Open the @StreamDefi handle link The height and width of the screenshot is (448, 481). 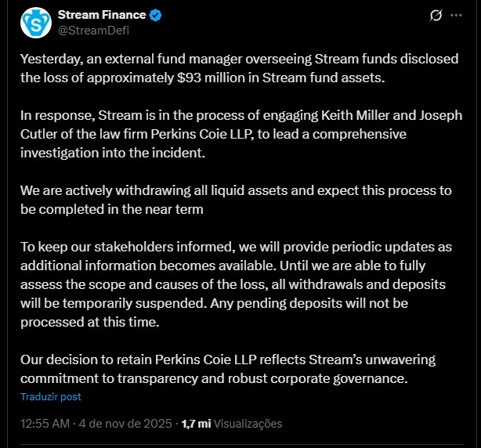pyautogui.click(x=93, y=31)
